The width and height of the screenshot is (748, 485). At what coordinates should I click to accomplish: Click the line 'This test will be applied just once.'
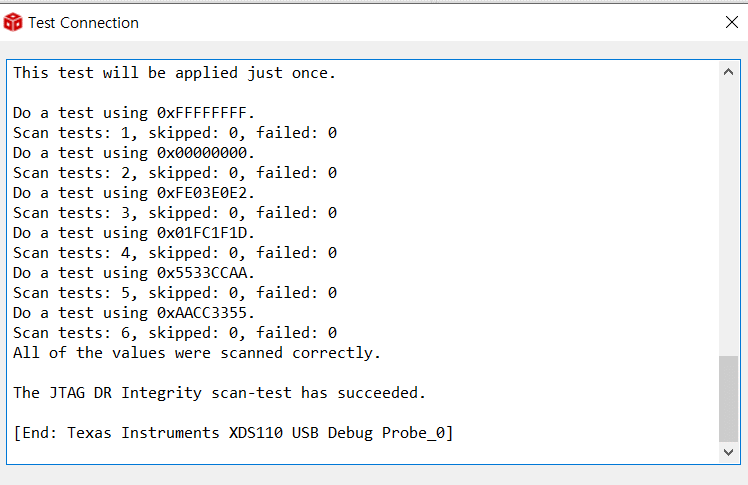point(175,73)
